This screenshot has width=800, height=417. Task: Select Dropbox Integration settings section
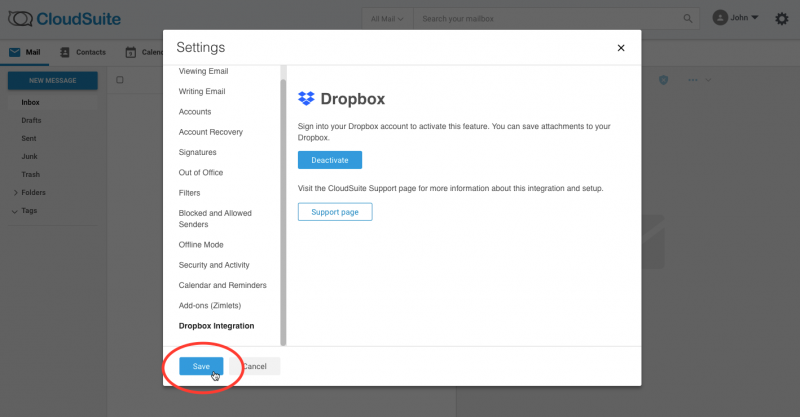216,326
